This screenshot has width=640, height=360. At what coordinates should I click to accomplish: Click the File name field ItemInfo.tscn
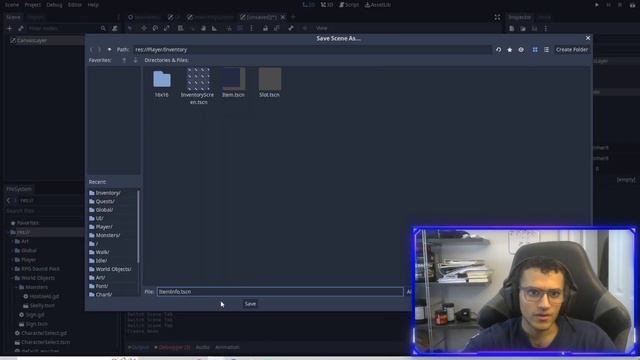(x=280, y=291)
